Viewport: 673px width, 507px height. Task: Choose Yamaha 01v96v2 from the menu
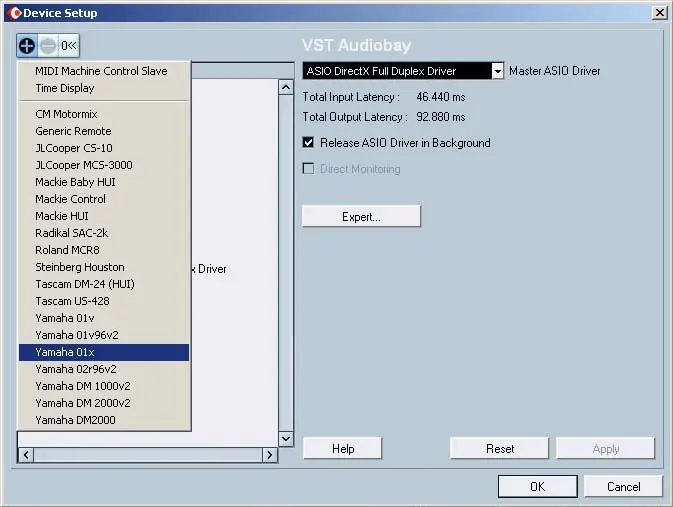[x=103, y=335]
